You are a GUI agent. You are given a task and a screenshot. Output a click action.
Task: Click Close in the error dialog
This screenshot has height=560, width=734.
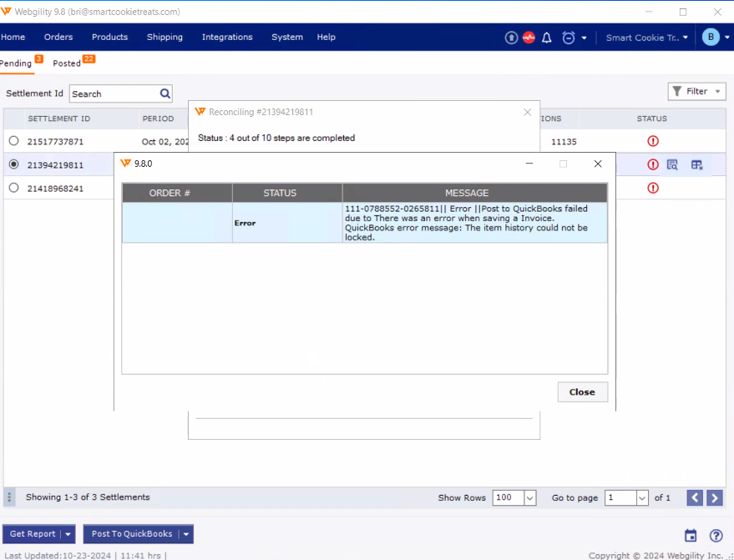coord(582,392)
